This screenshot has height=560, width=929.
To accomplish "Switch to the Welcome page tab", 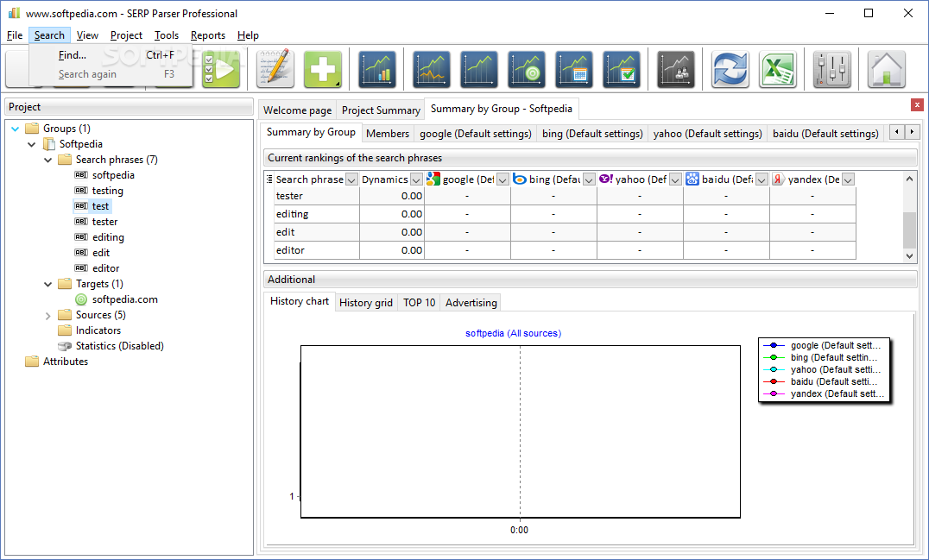I will [297, 110].
